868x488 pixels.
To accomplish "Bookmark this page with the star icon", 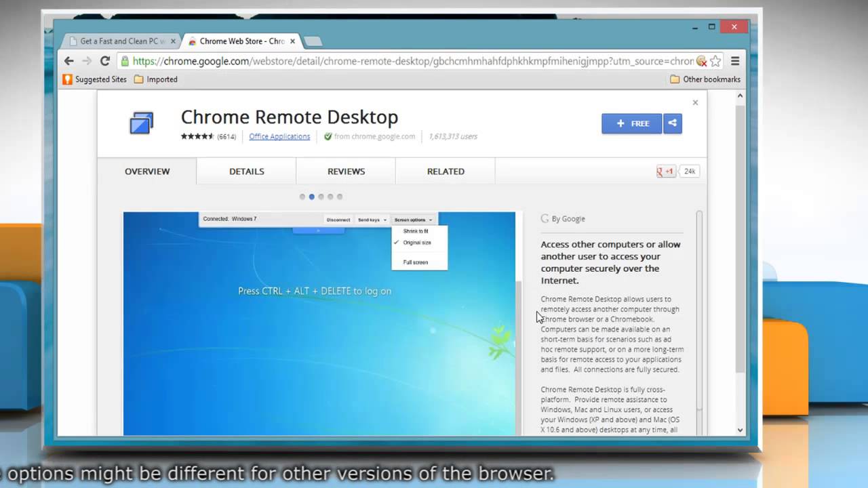I will [x=715, y=61].
